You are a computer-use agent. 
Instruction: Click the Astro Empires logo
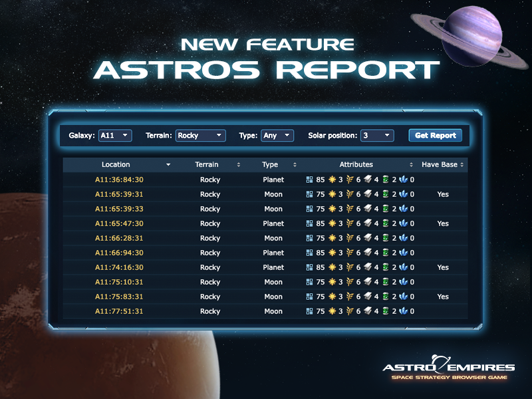[449, 368]
